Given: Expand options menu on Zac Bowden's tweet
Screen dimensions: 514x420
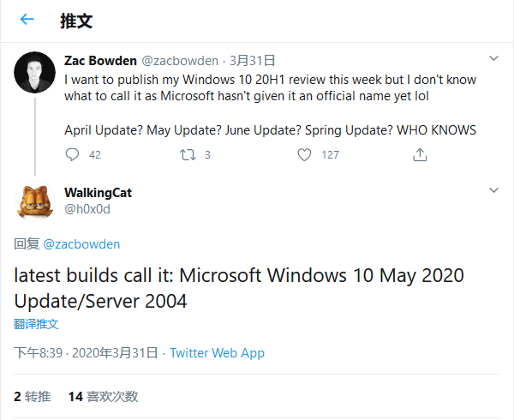Looking at the screenshot, I should [493, 58].
